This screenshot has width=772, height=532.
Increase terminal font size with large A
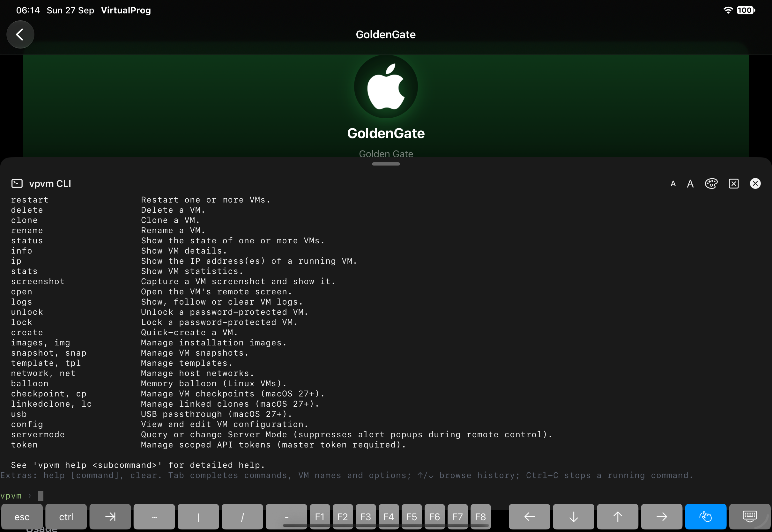click(x=690, y=184)
